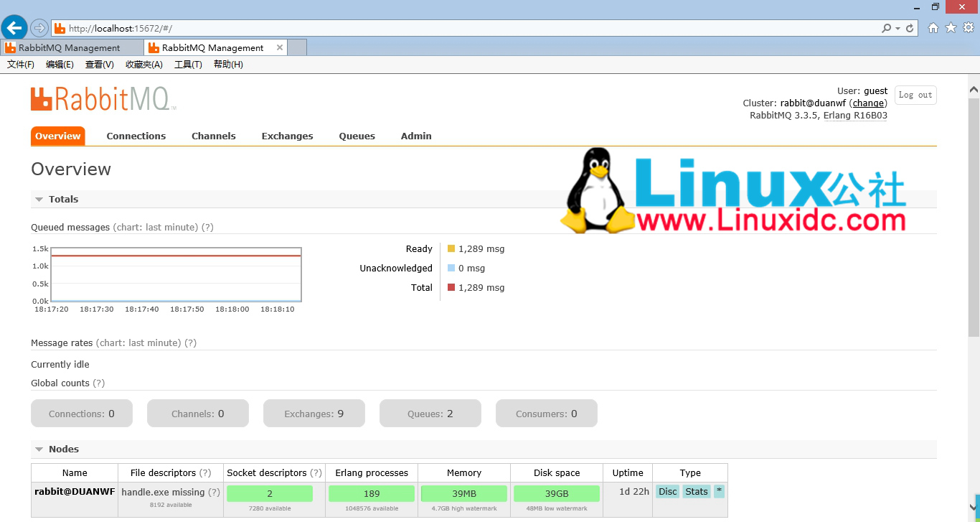Click the red Total legend swatch

point(451,287)
